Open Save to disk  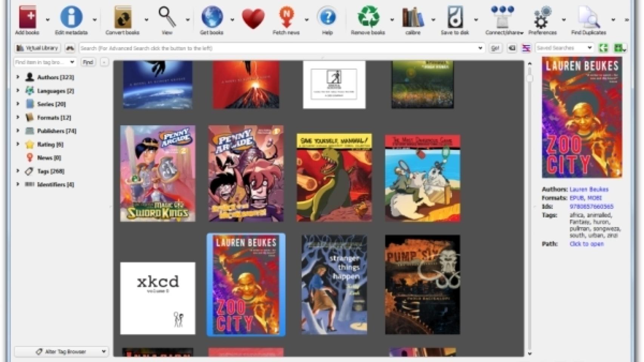click(454, 18)
